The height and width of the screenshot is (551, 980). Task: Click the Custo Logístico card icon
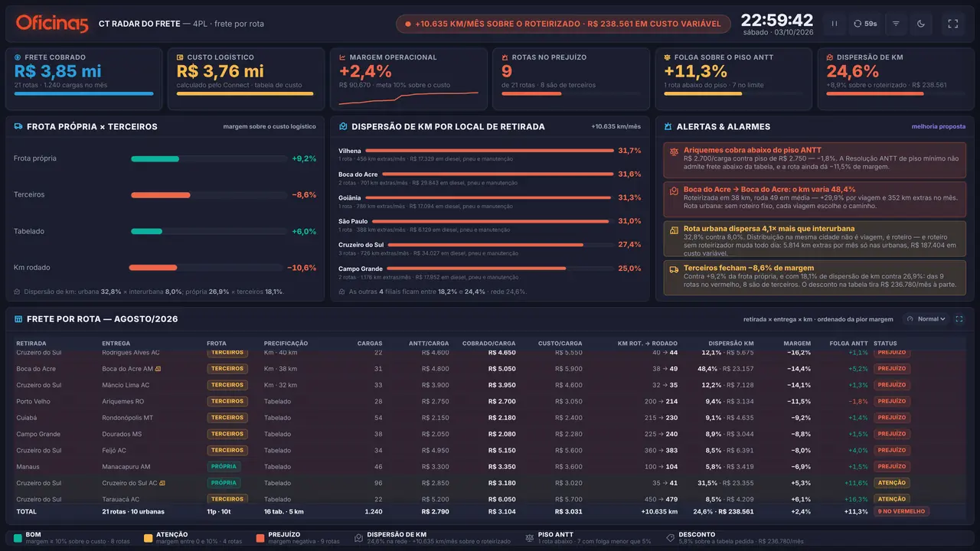(x=181, y=57)
